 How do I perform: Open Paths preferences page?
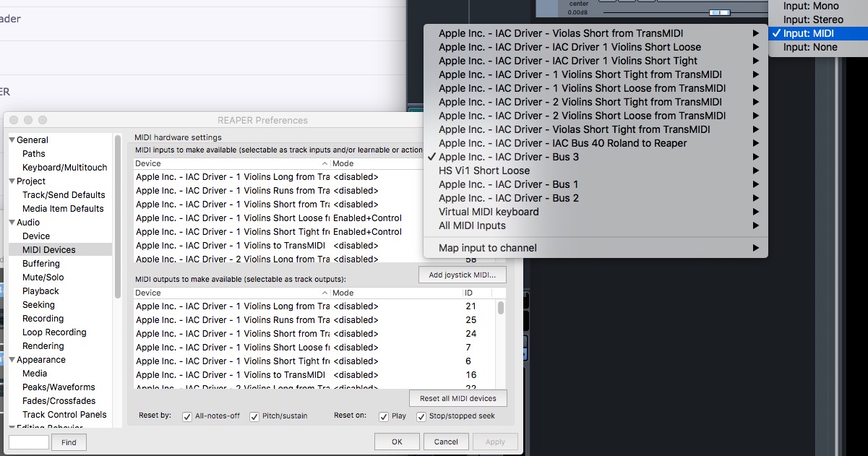[x=33, y=154]
